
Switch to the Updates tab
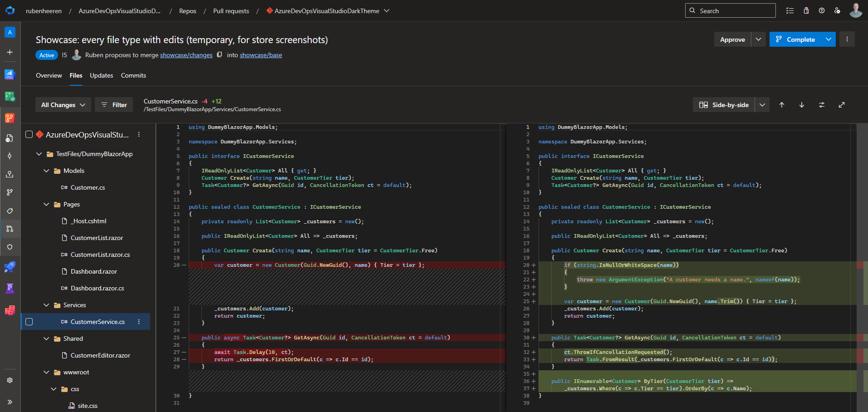(x=101, y=76)
